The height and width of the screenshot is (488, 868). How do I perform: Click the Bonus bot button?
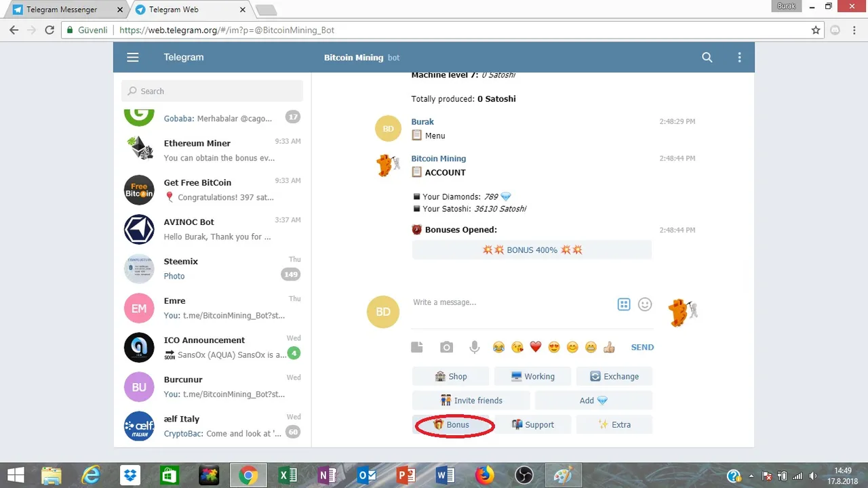tap(450, 424)
